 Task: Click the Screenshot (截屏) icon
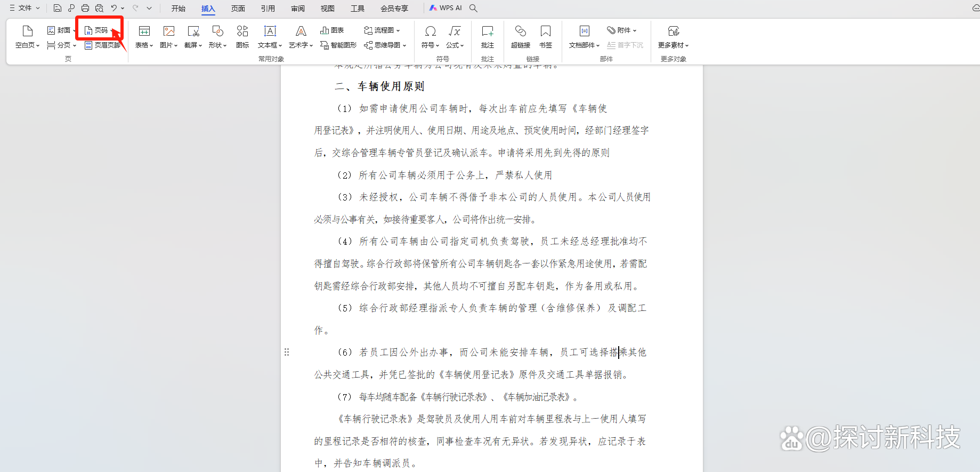point(193,31)
